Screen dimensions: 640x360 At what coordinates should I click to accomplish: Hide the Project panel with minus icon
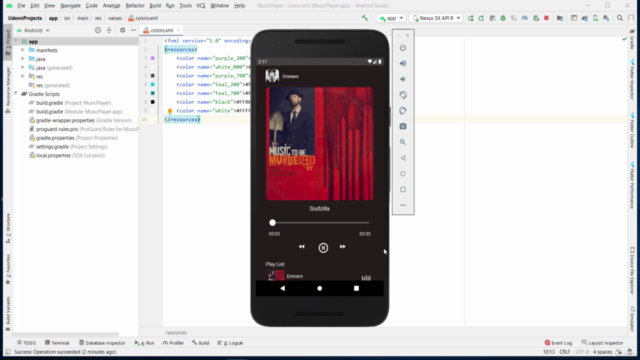133,30
